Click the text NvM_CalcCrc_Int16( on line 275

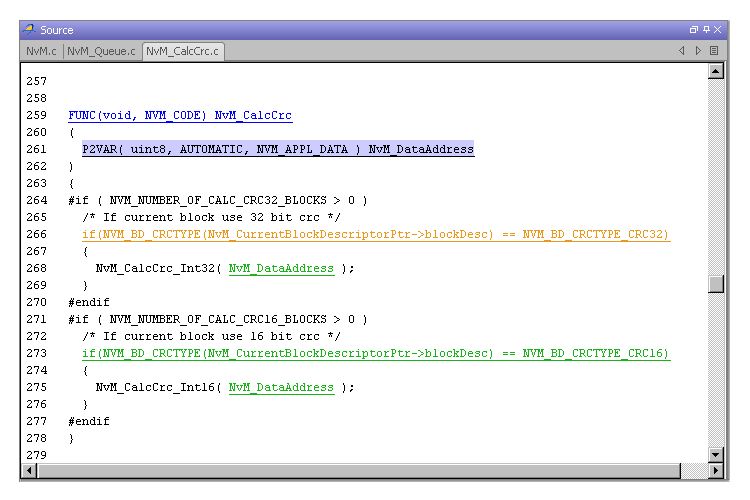(159, 388)
